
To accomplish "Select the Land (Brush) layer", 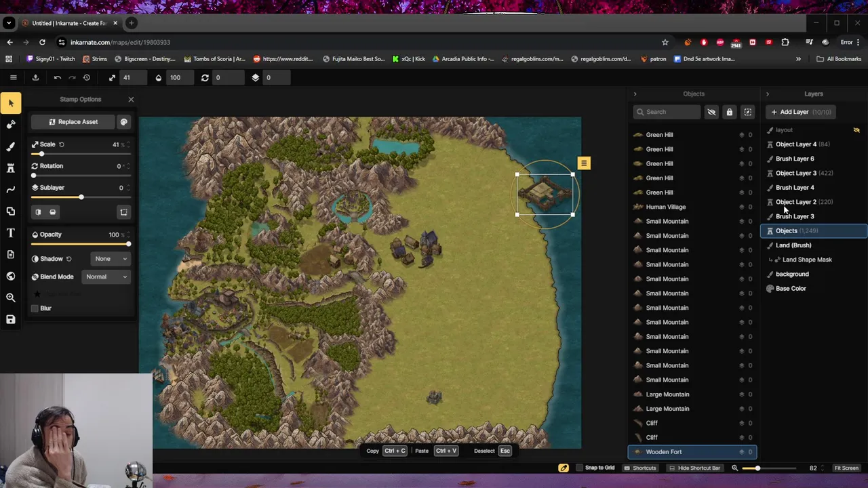I will 814,245.
